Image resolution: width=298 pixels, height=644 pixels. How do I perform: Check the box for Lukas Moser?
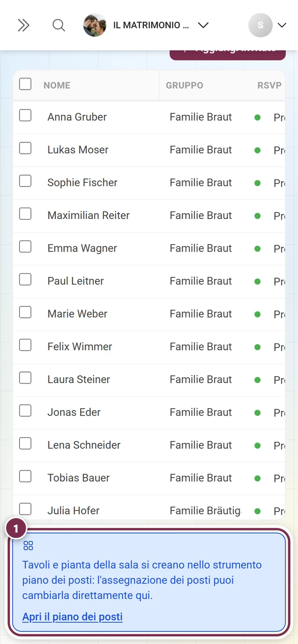[25, 148]
